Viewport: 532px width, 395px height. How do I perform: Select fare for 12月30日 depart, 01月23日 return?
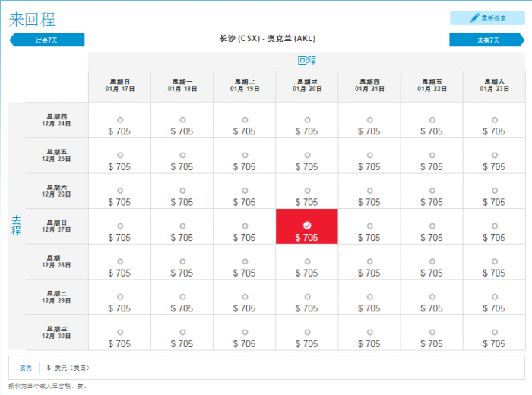(x=494, y=333)
